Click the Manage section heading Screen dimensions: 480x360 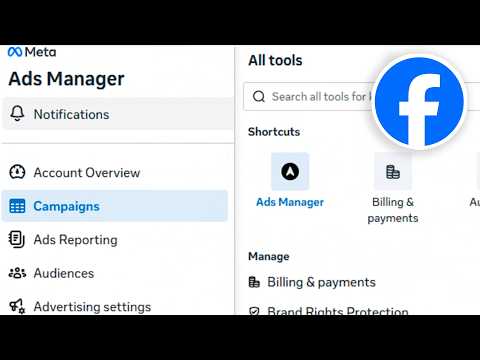click(269, 256)
